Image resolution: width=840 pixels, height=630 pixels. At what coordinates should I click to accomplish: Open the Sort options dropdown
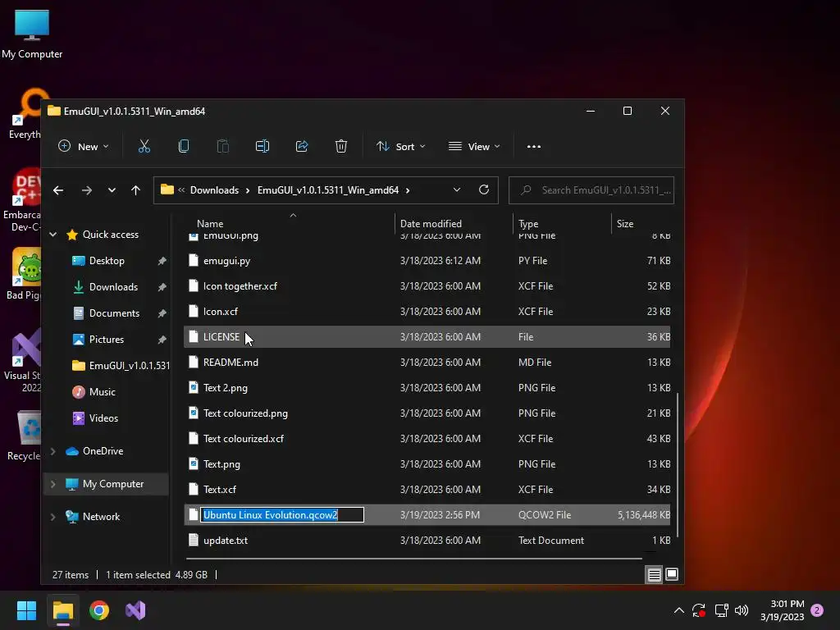coord(400,146)
